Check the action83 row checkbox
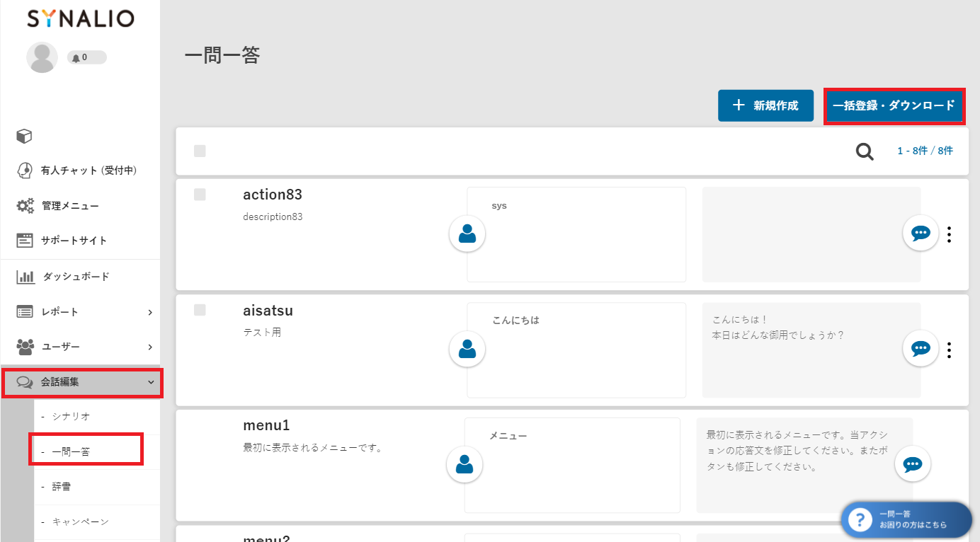 click(x=200, y=195)
